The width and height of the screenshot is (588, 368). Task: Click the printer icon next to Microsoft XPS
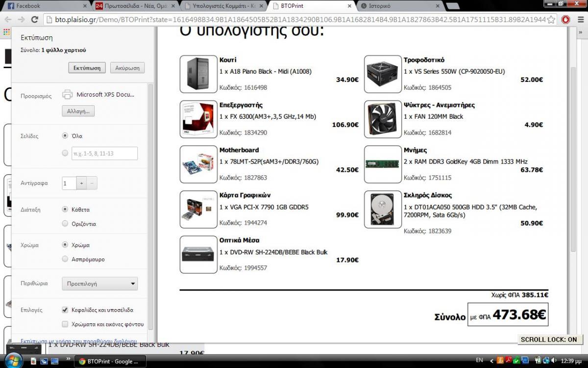pyautogui.click(x=68, y=95)
